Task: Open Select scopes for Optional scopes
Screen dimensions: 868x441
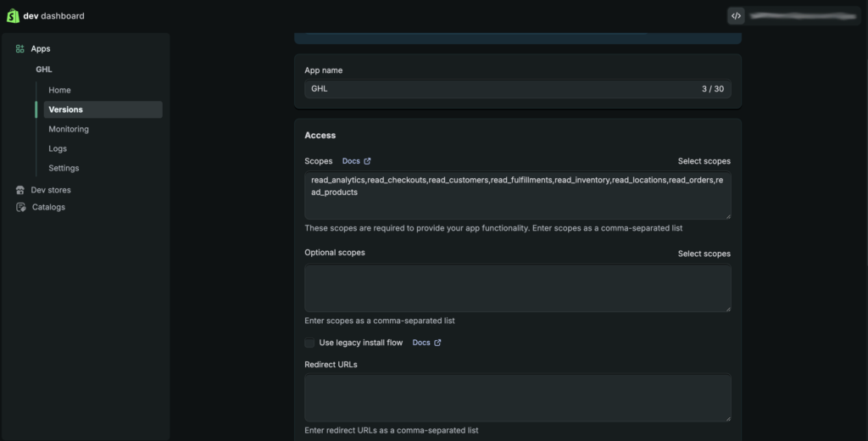Action: pyautogui.click(x=704, y=254)
